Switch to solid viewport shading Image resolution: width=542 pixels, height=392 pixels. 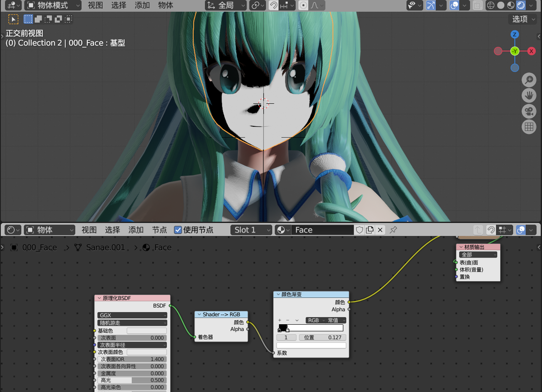pyautogui.click(x=501, y=5)
